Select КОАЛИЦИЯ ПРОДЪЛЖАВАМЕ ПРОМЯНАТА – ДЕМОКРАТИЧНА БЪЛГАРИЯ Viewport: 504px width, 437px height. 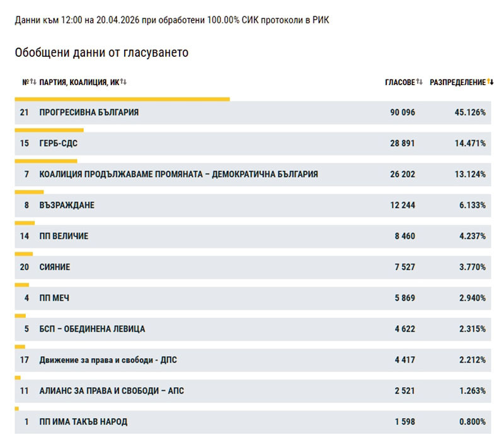(x=178, y=174)
